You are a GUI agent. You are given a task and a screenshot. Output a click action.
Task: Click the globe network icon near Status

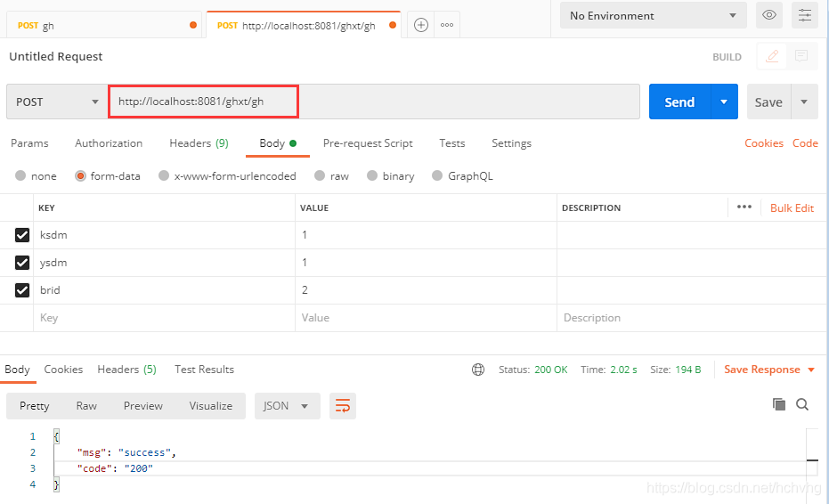coord(478,370)
